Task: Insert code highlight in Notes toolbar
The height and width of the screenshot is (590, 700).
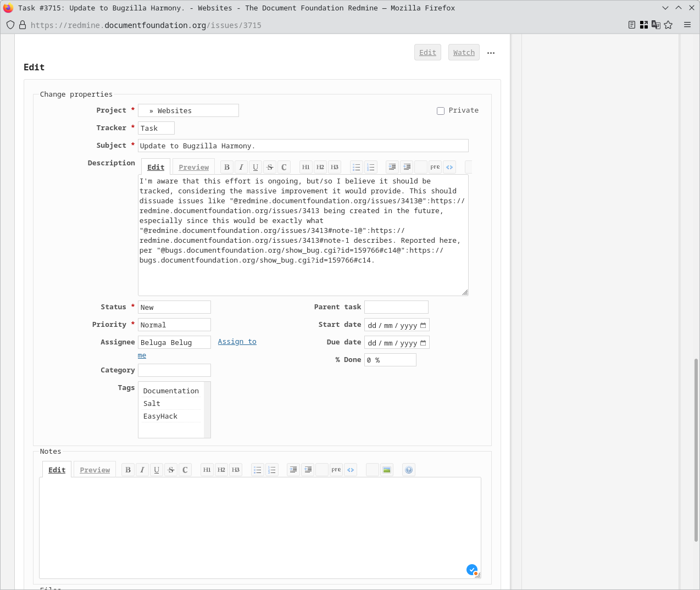Action: (x=351, y=470)
